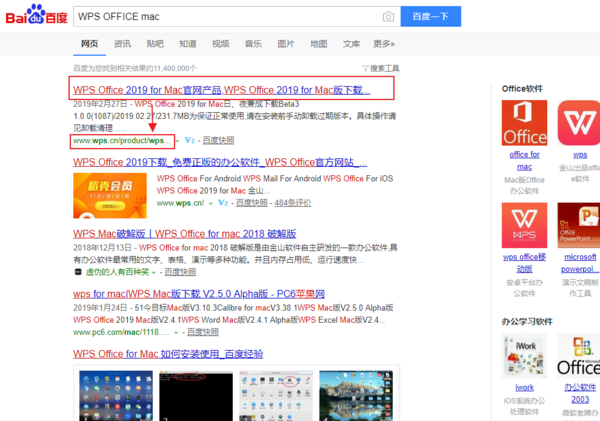Open the 贴吧 tab

[x=155, y=44]
